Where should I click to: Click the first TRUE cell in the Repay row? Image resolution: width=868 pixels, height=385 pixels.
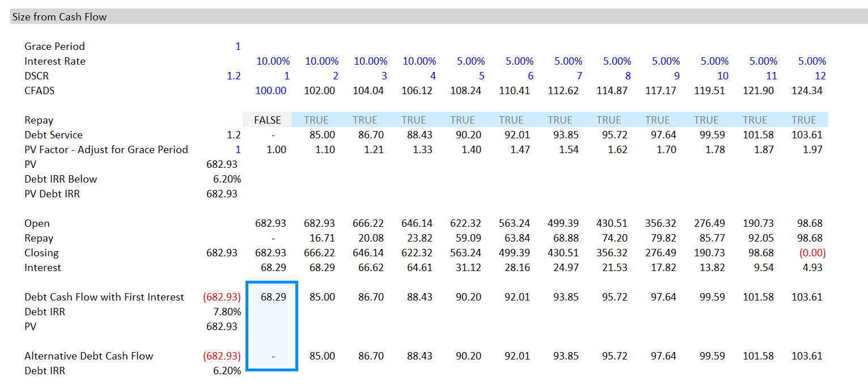pos(316,120)
